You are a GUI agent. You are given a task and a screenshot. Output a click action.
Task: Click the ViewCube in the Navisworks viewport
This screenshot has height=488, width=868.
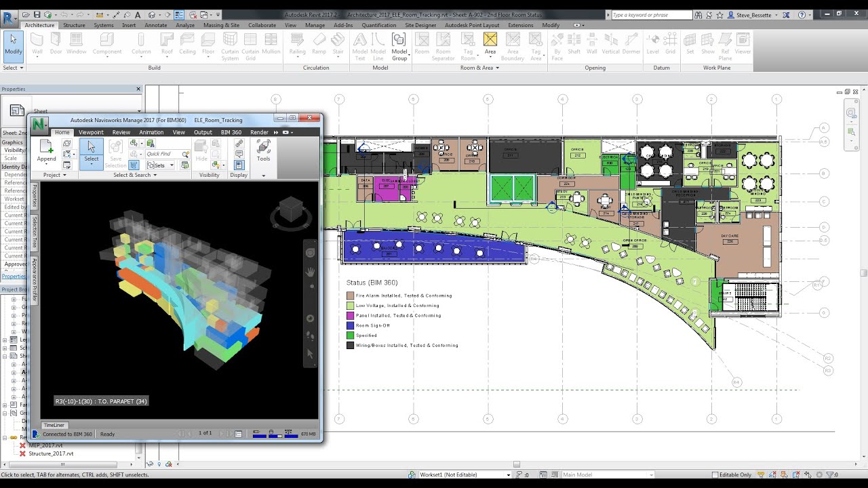click(291, 209)
